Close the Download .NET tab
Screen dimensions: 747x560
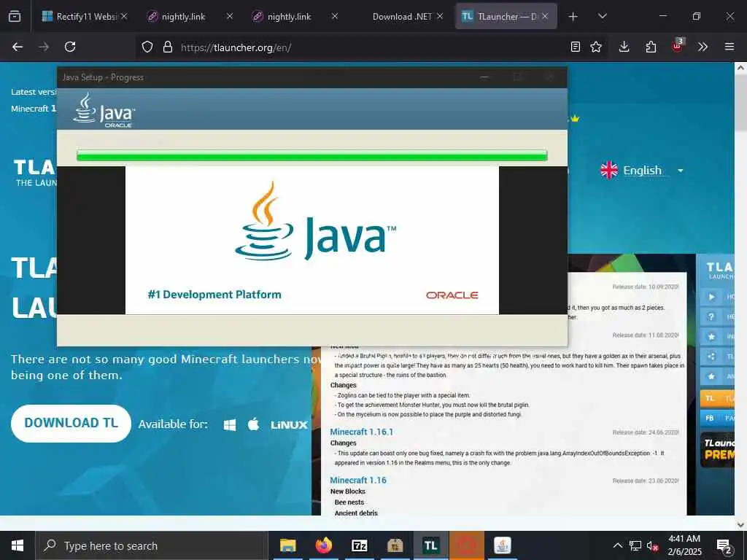(x=440, y=16)
